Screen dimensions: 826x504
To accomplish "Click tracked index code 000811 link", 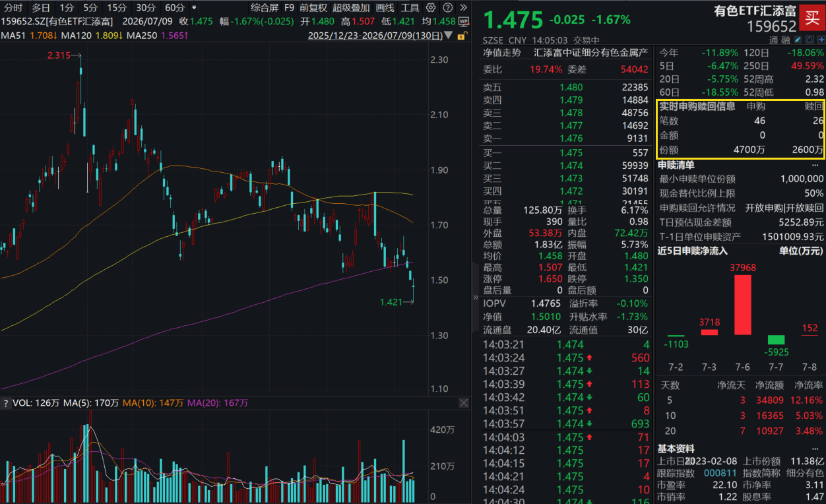I will point(716,473).
